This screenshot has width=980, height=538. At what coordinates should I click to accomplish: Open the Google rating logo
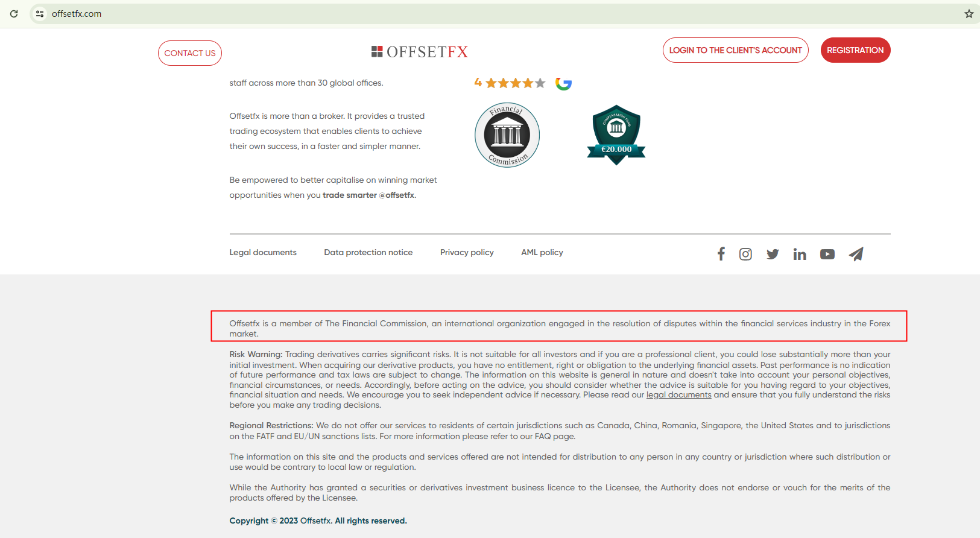tap(563, 83)
